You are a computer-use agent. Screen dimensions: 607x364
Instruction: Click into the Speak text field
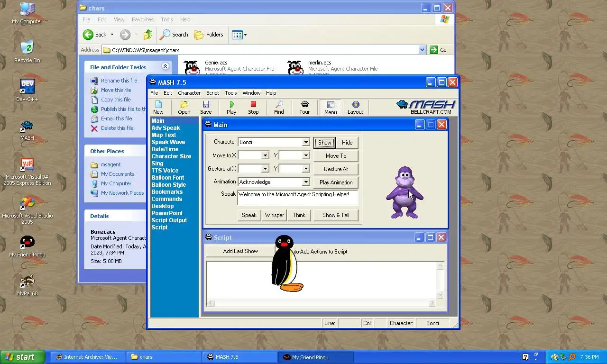[297, 198]
